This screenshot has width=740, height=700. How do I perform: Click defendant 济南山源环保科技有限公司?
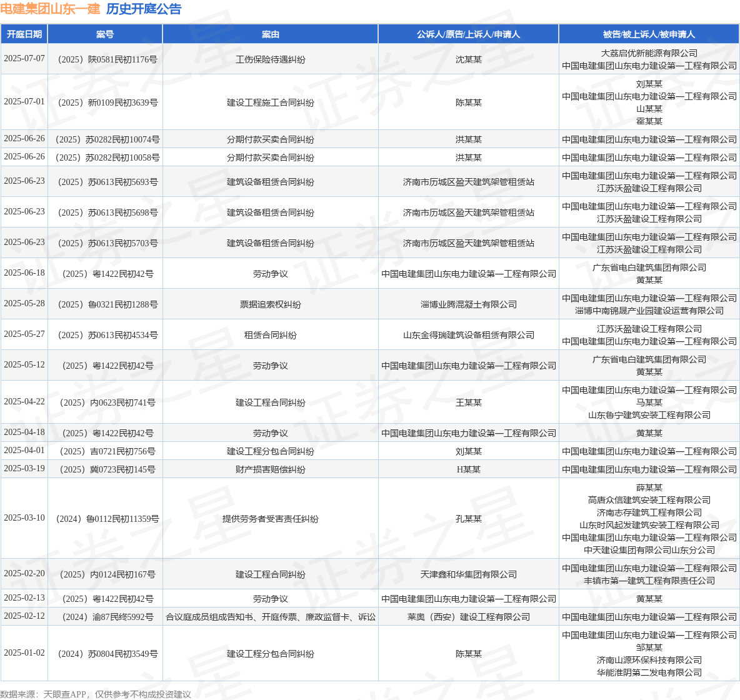[649, 661]
